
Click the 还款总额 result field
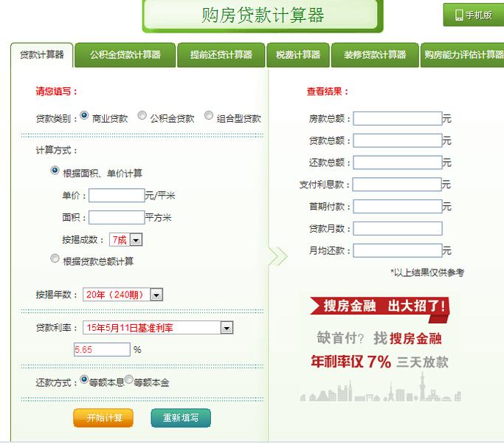[398, 162]
